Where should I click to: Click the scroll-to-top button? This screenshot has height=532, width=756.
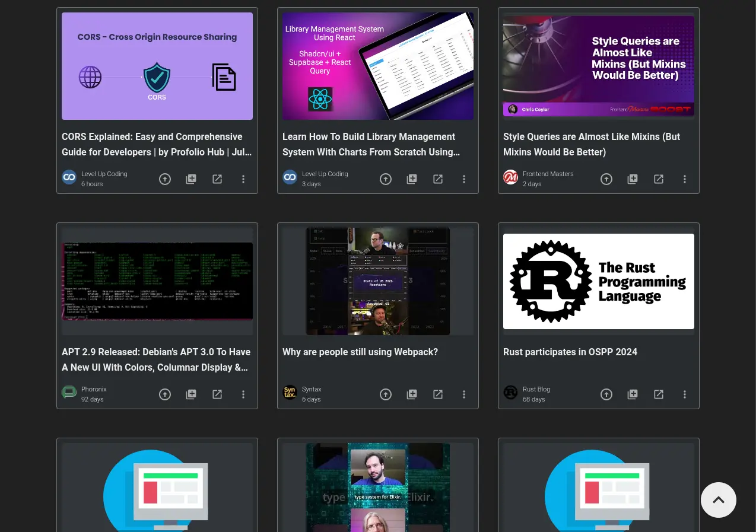point(719,500)
